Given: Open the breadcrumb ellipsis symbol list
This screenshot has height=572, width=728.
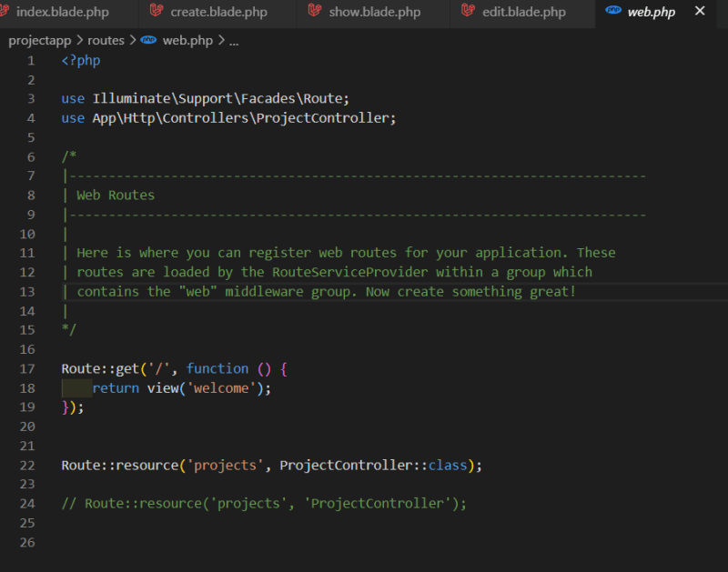Looking at the screenshot, I should click(234, 43).
